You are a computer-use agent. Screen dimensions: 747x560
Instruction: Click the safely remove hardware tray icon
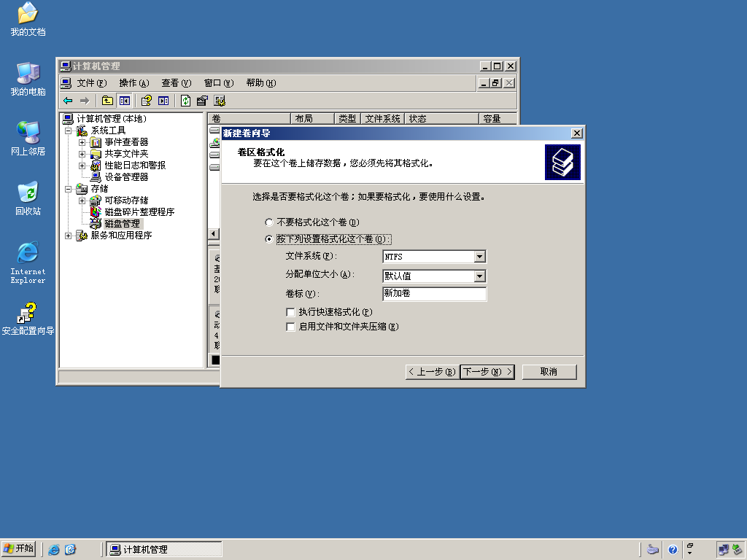[x=737, y=550]
